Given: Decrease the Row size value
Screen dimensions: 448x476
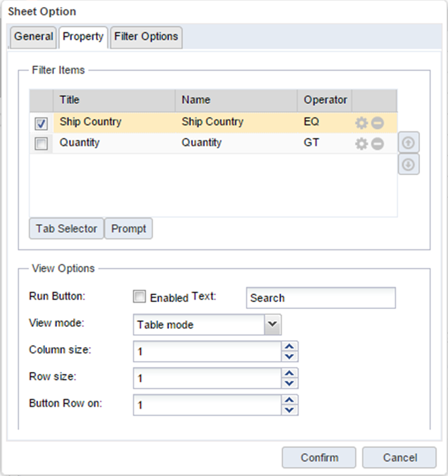Looking at the screenshot, I should [289, 383].
